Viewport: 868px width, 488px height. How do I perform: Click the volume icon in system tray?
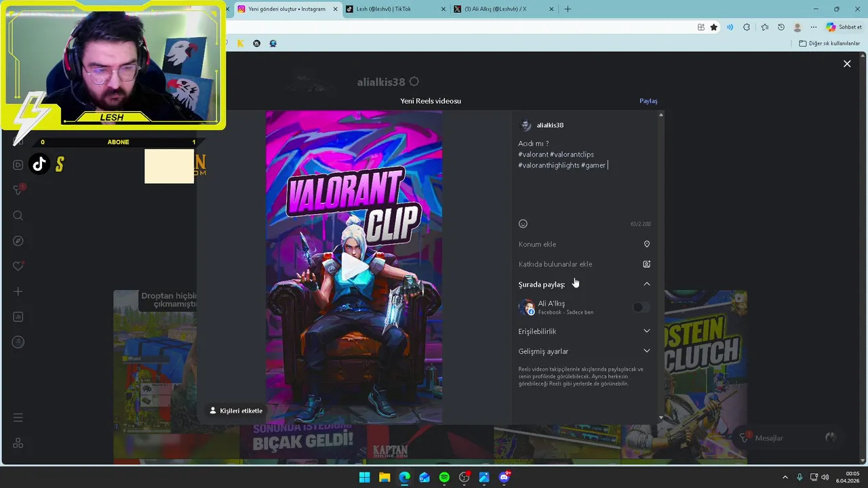point(825,477)
